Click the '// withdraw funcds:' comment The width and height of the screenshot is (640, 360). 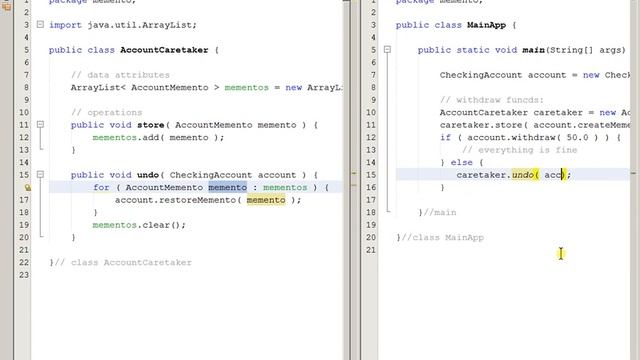492,100
